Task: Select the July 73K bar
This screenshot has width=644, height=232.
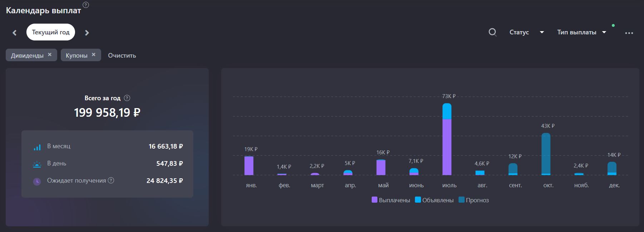Action: click(447, 139)
